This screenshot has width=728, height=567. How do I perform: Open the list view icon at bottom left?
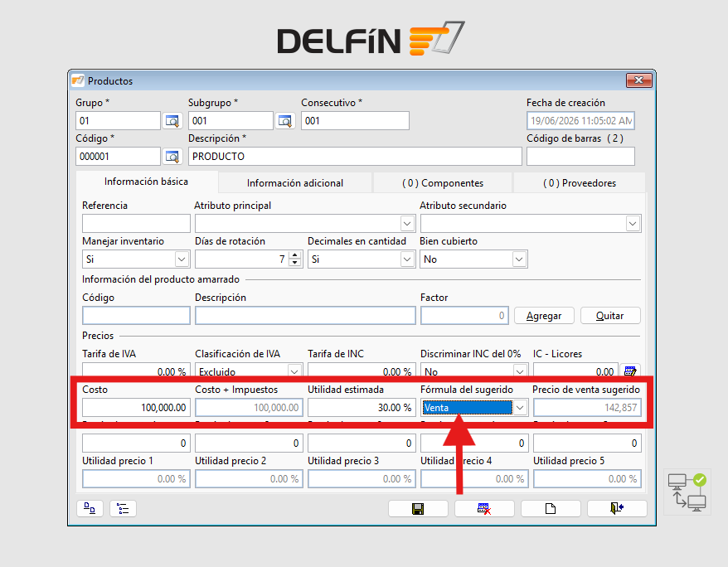(123, 508)
